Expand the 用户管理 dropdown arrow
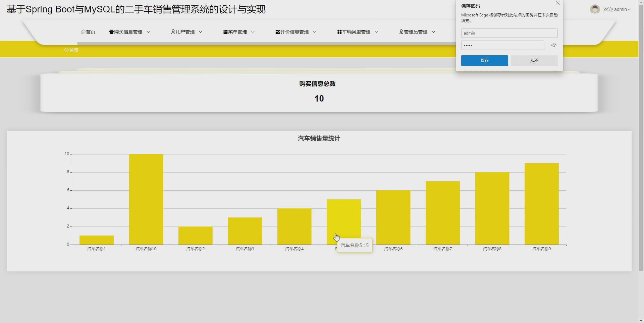 coord(201,32)
